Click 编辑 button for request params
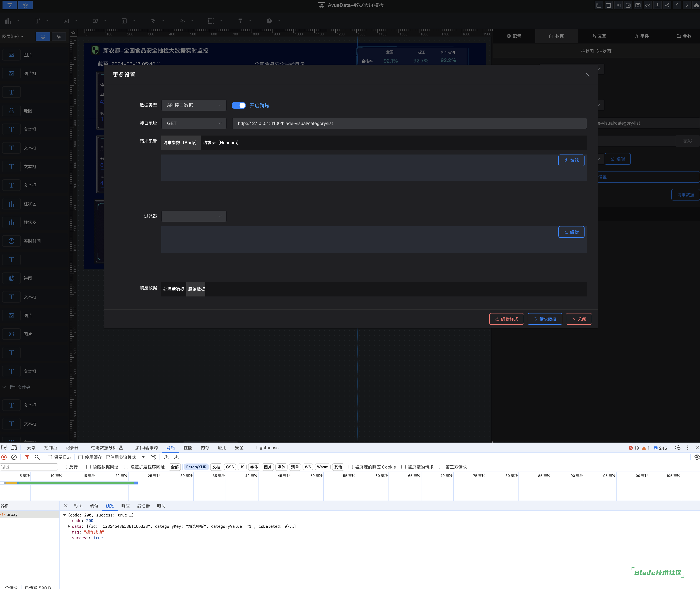700x589 pixels. [571, 160]
